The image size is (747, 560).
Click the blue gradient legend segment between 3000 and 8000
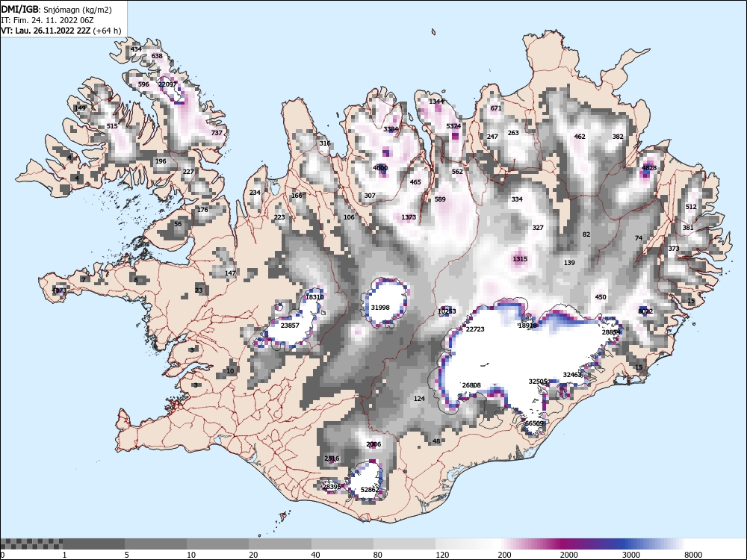pyautogui.click(x=654, y=544)
